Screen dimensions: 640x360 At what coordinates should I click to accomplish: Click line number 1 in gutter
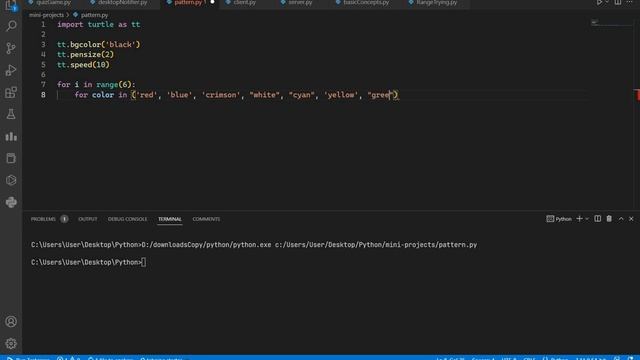click(x=43, y=24)
